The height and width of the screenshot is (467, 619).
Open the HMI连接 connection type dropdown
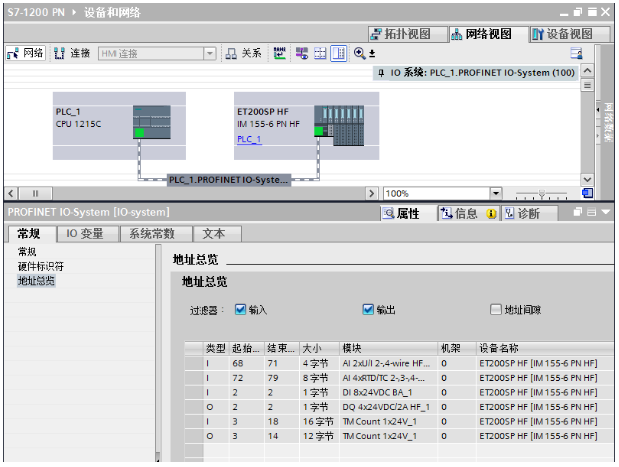tap(210, 53)
